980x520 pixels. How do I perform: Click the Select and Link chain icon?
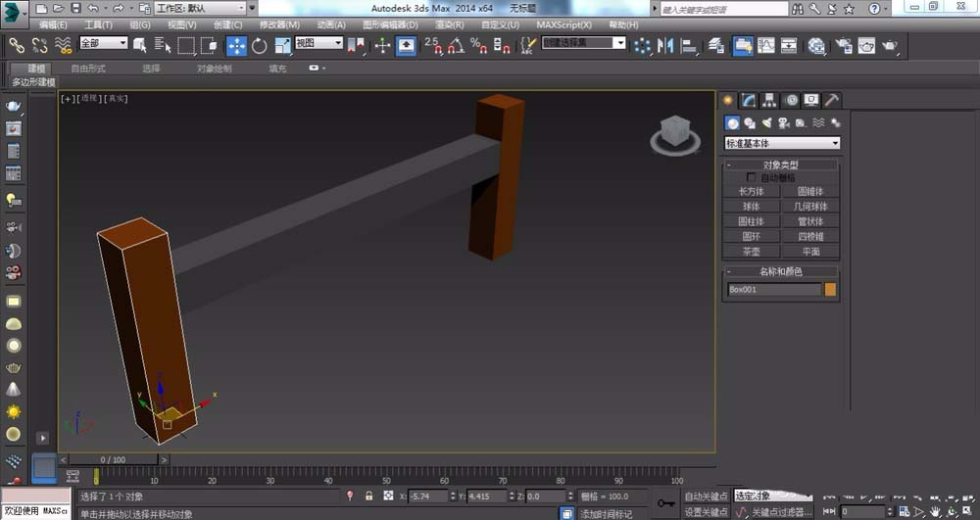tap(17, 45)
